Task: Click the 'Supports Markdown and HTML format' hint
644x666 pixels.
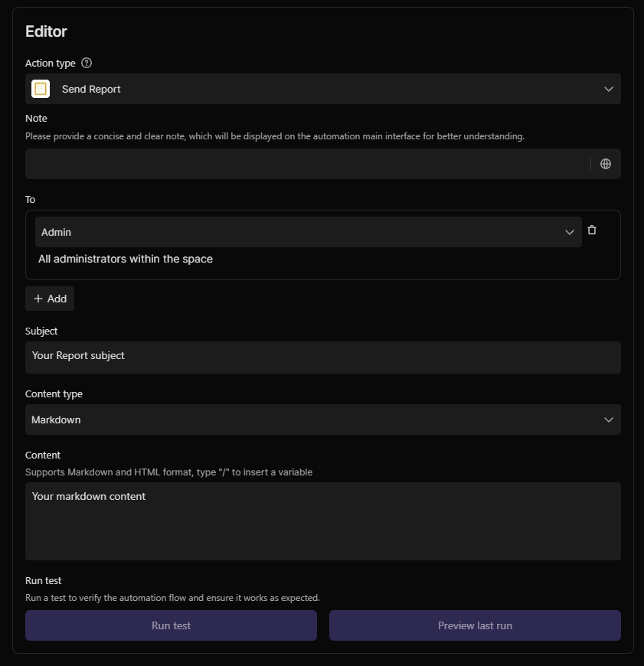Action: [x=168, y=472]
